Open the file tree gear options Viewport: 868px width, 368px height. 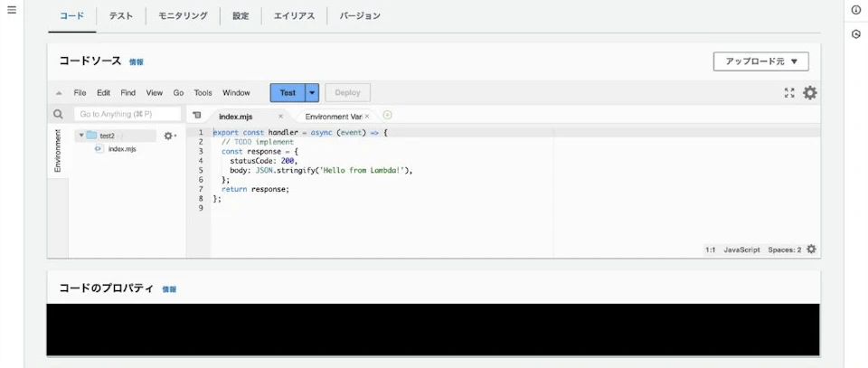(x=170, y=136)
